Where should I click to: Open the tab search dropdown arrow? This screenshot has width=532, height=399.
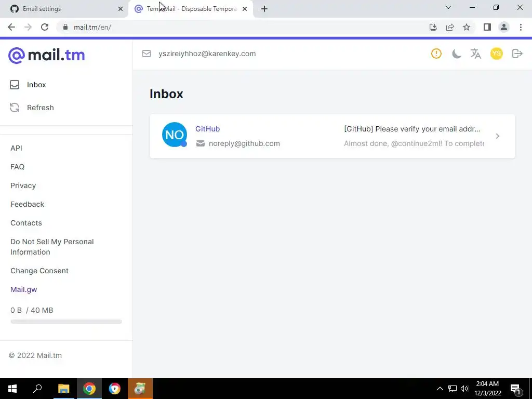[x=448, y=7]
